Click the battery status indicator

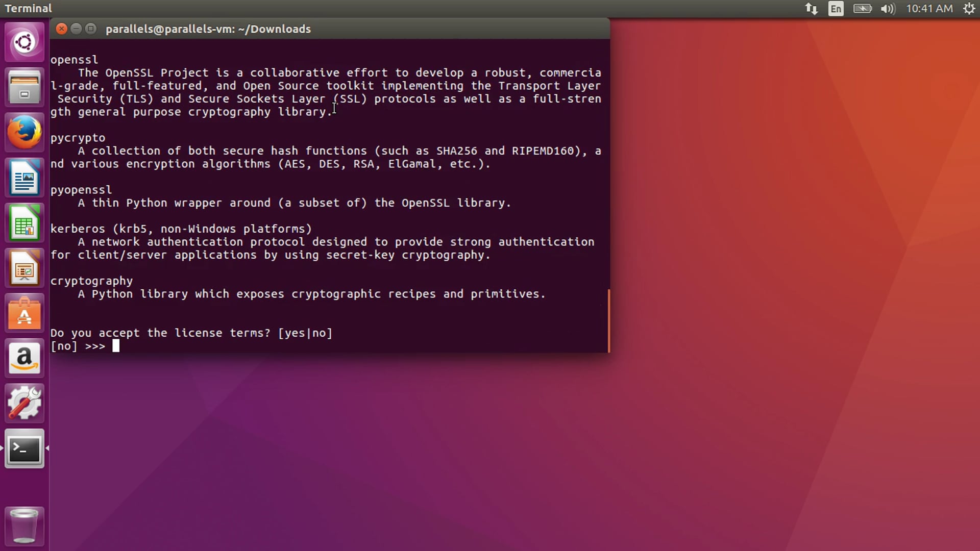tap(862, 8)
